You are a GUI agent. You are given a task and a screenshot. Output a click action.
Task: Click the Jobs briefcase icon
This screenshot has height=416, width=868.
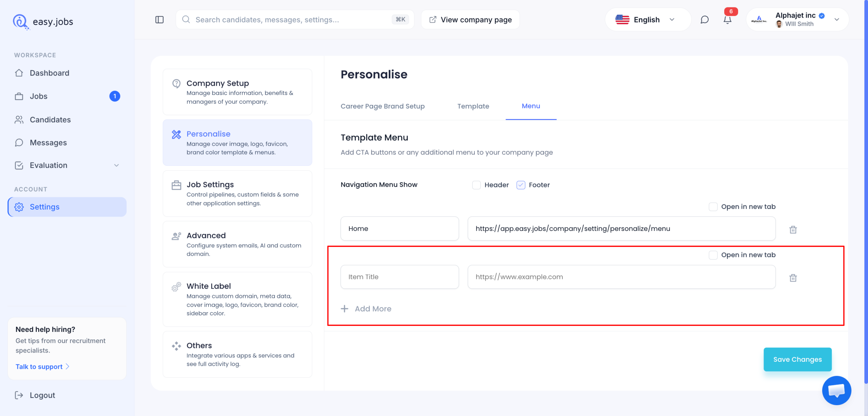19,96
